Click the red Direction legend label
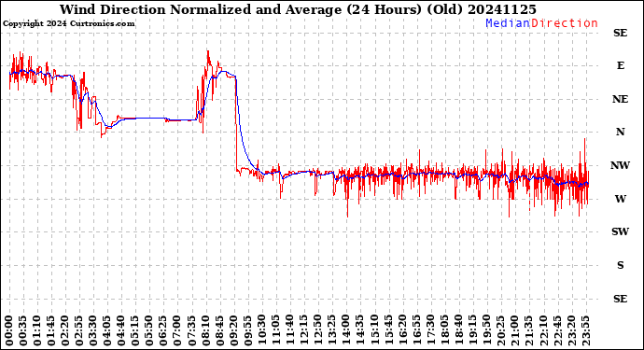This screenshot has height=350, width=644. [565, 23]
